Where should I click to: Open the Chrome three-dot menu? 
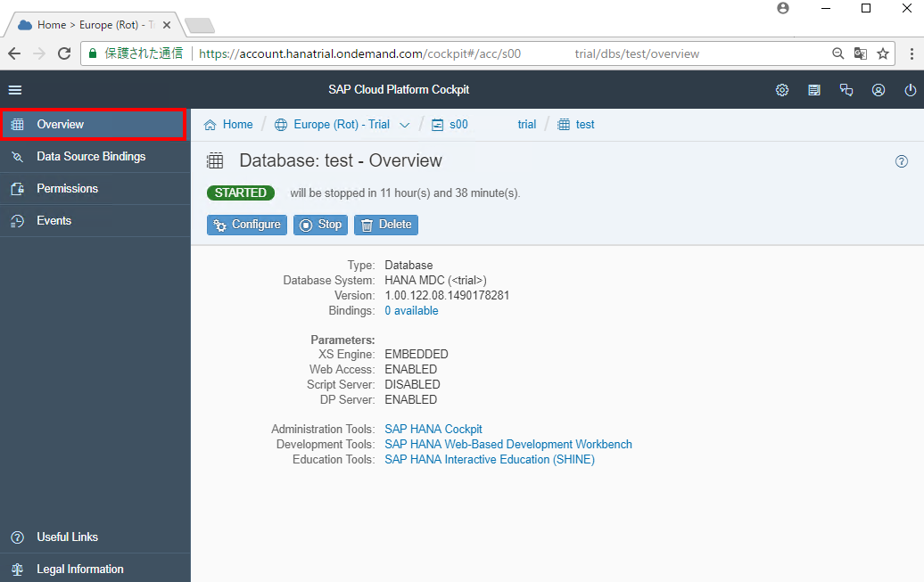(912, 53)
